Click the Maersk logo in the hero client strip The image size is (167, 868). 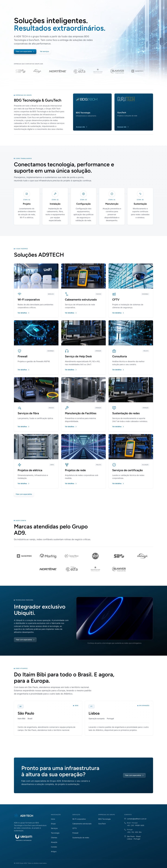tap(137, 71)
